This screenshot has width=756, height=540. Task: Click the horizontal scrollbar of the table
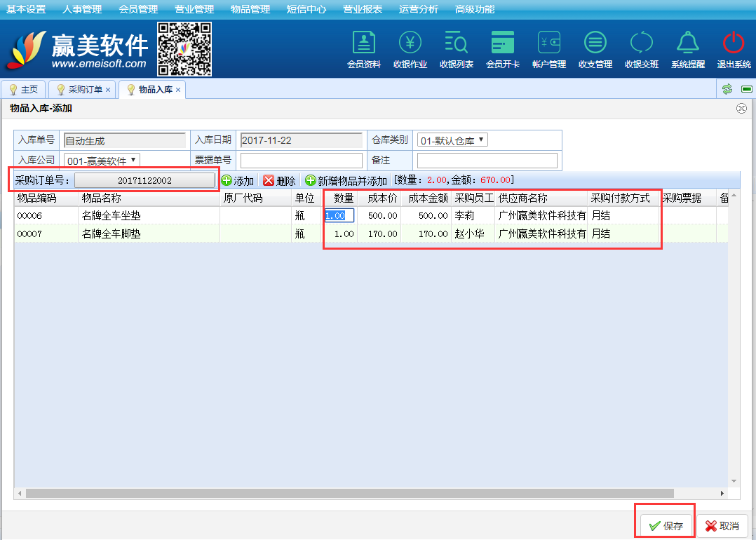[351, 494]
